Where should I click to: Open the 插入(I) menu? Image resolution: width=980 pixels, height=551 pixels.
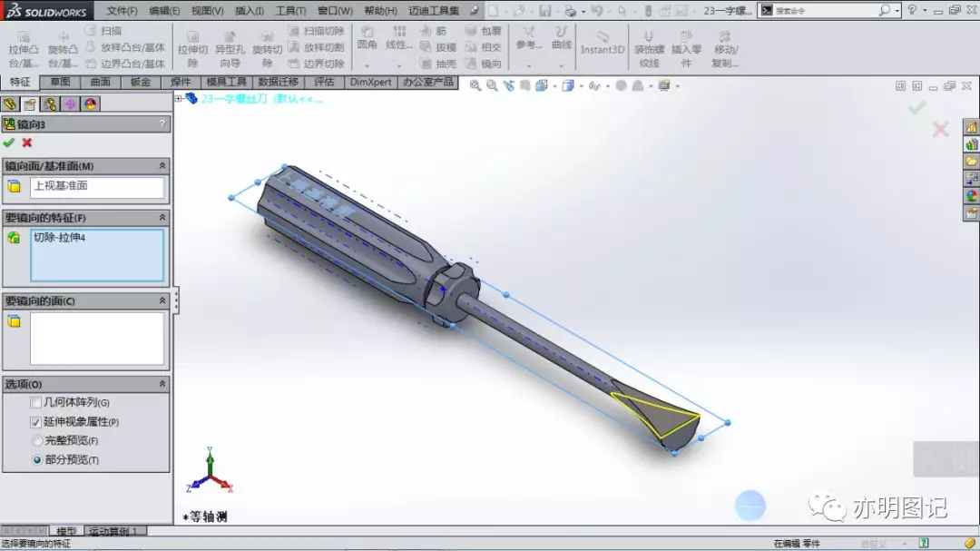coord(250,11)
